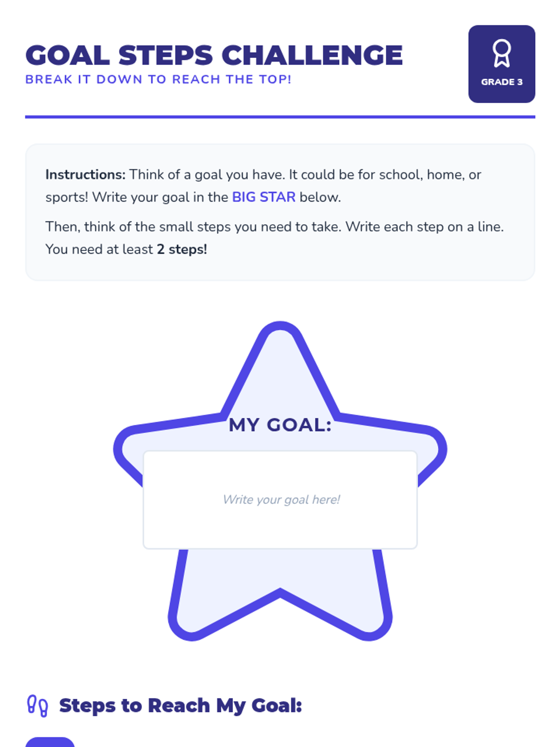
Task: Select the GRADE 3 badge label
Action: pos(502,82)
